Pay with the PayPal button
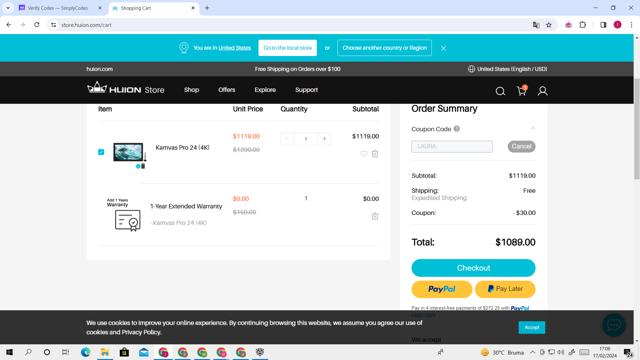640x360 pixels. [x=442, y=289]
